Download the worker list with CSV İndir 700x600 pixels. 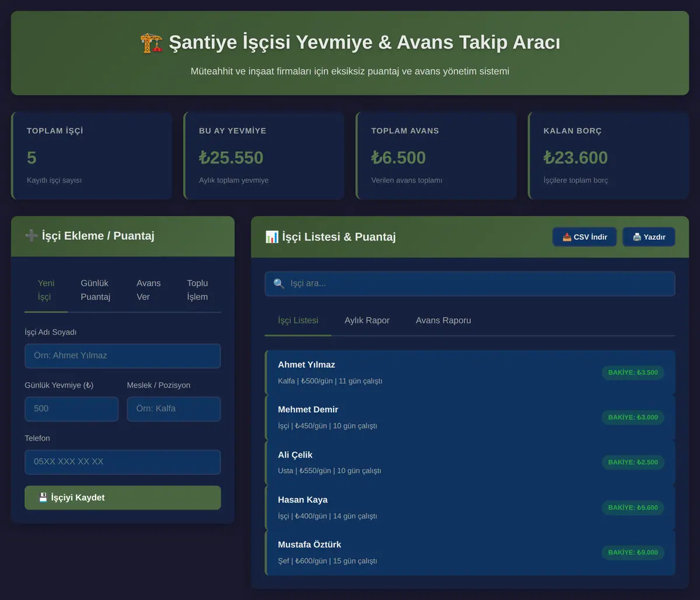coord(584,237)
